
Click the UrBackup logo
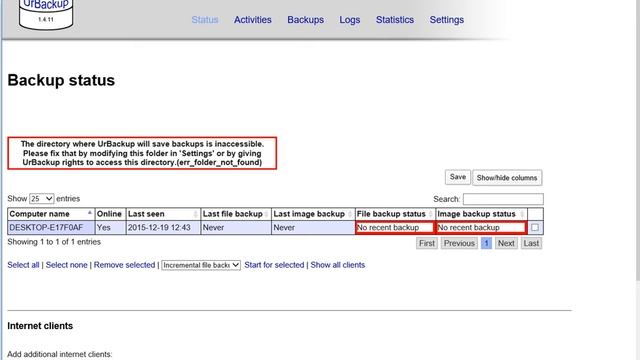click(46, 14)
